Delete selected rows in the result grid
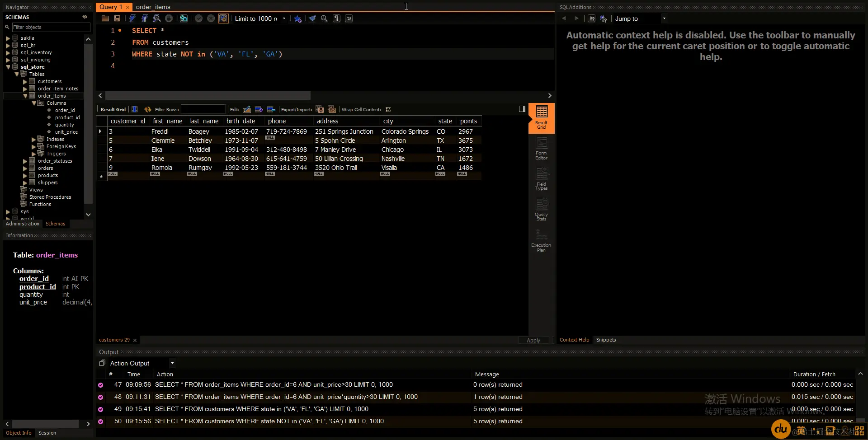868x440 pixels. pyautogui.click(x=271, y=109)
